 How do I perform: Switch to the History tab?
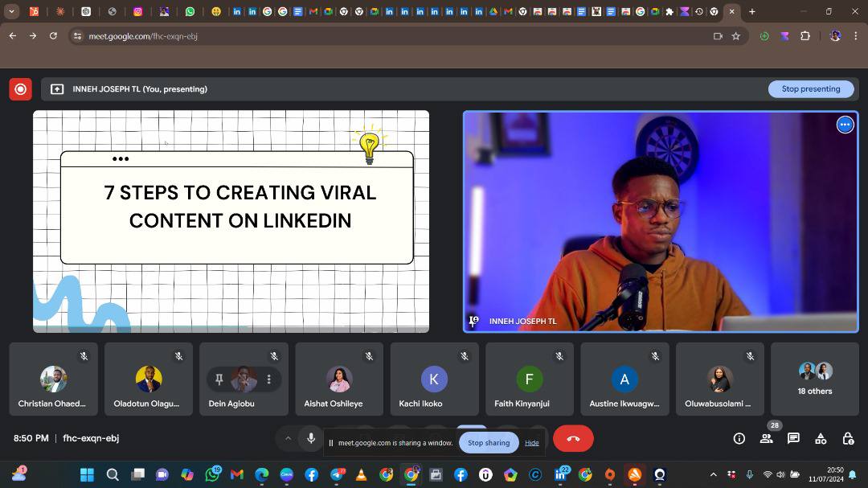click(699, 11)
